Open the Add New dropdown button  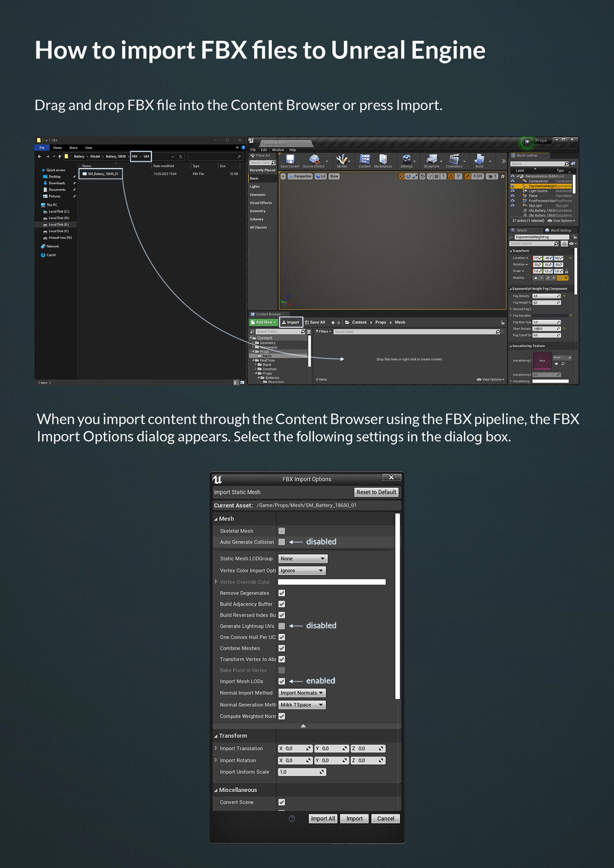[x=263, y=322]
